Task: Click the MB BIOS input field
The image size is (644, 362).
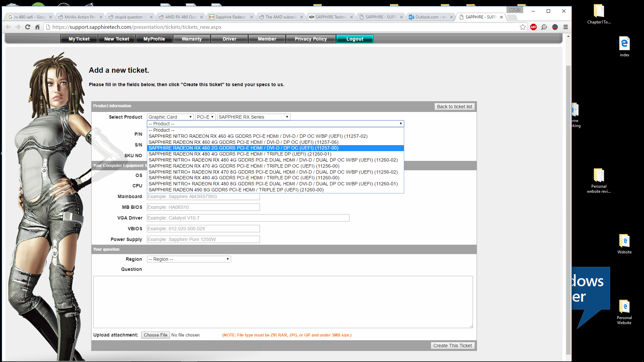Action: coord(203,207)
